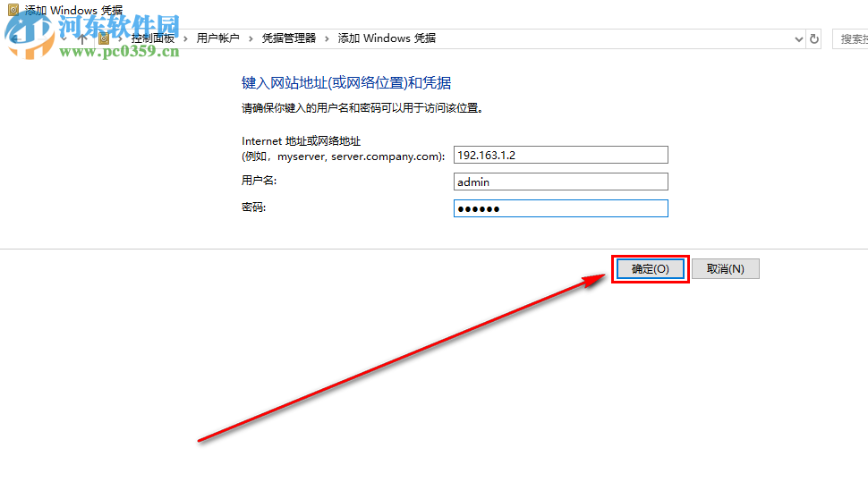Click the 密码 password field
The height and width of the screenshot is (499, 868).
[561, 208]
